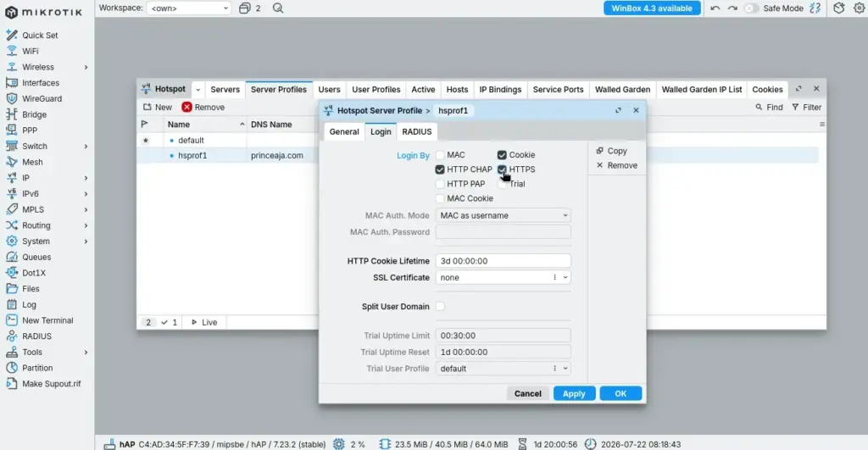Screen dimensions: 868x450
Task: Open the Mesh section
Action: click(x=32, y=162)
